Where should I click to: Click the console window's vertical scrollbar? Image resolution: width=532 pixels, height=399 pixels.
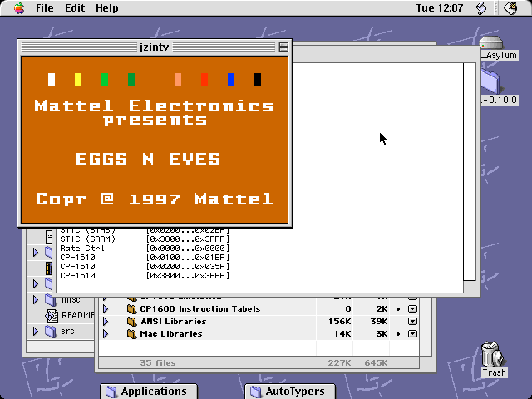point(470,171)
